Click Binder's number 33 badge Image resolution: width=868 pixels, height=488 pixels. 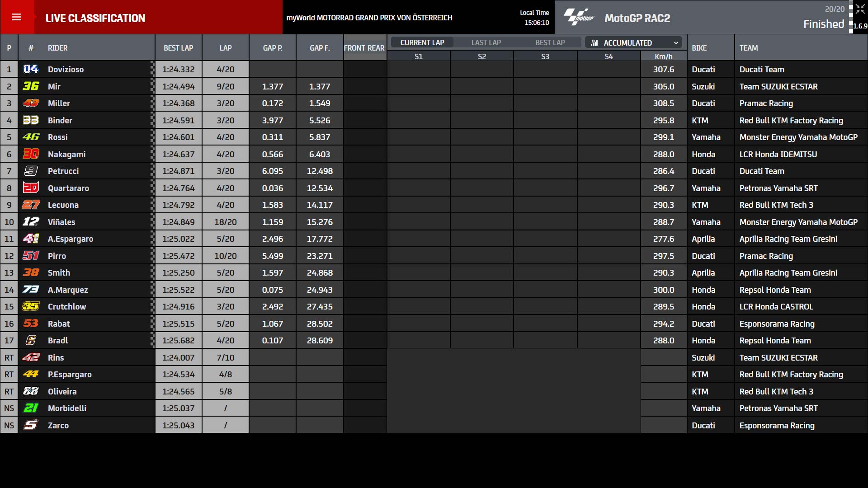coord(31,120)
